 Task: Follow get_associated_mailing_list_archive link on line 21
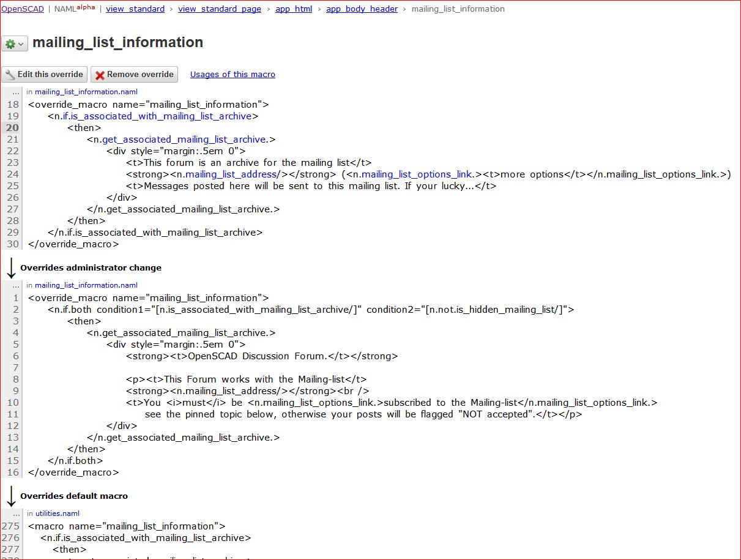184,140
